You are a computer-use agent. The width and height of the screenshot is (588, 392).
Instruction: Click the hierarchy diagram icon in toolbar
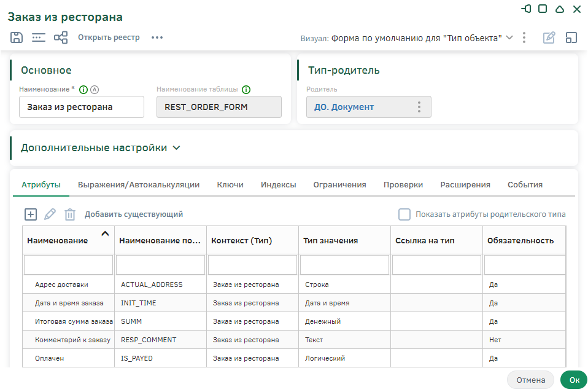[61, 37]
